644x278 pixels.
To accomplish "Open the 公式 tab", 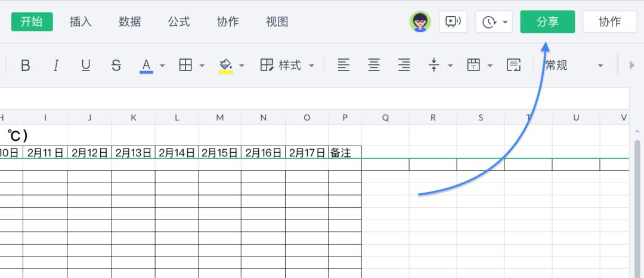I will [x=179, y=21].
